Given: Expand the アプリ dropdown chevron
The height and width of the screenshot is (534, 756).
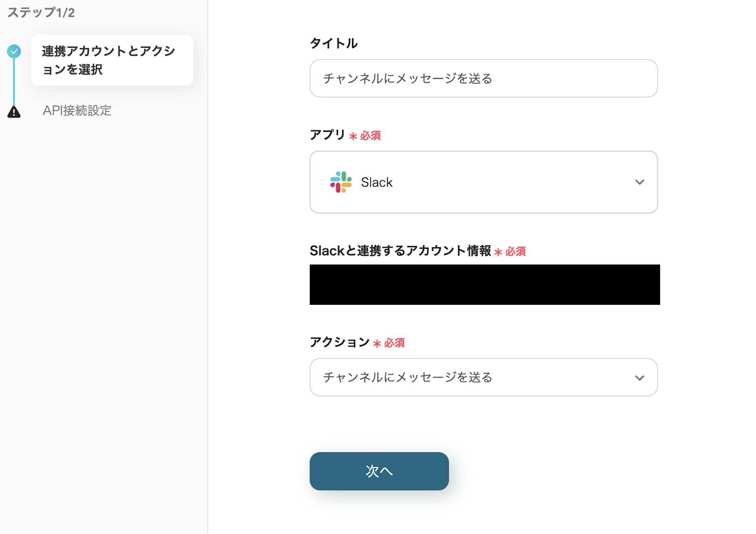Looking at the screenshot, I should click(x=639, y=182).
